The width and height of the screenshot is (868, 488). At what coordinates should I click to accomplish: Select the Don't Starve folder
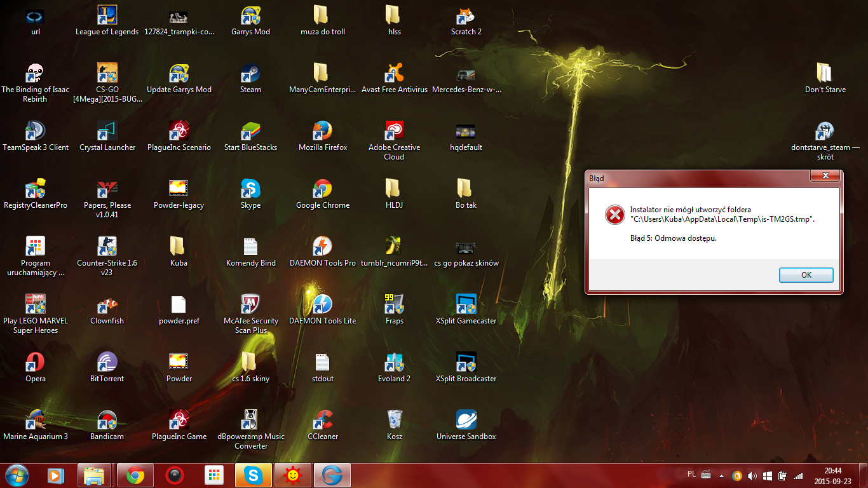pyautogui.click(x=825, y=78)
